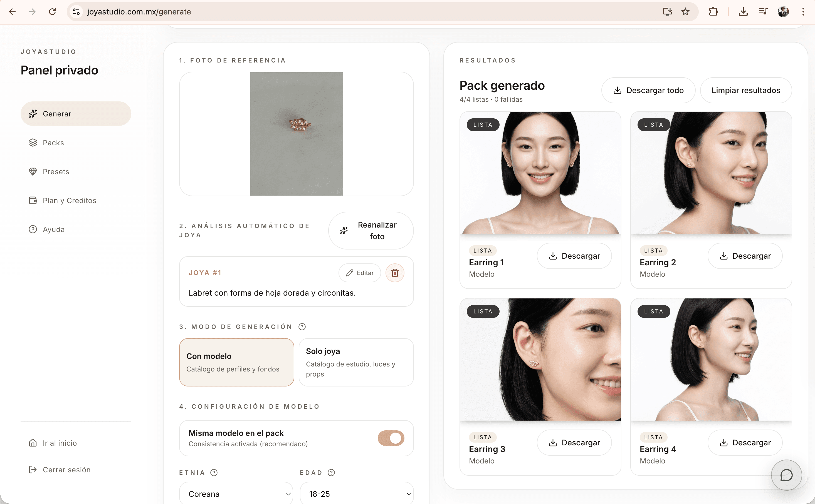Open Earring 3 result thumbnail
815x504 pixels.
tap(540, 359)
